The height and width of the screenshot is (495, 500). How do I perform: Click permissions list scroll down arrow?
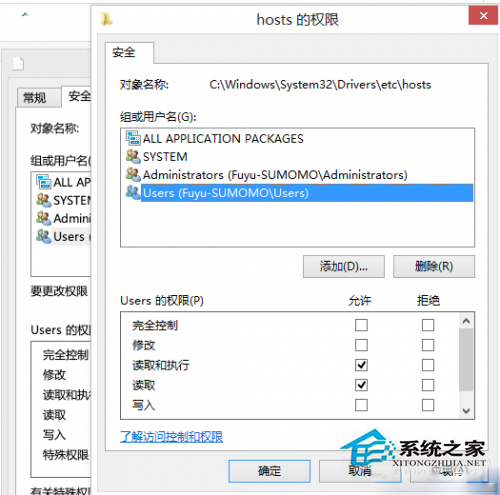[466, 411]
